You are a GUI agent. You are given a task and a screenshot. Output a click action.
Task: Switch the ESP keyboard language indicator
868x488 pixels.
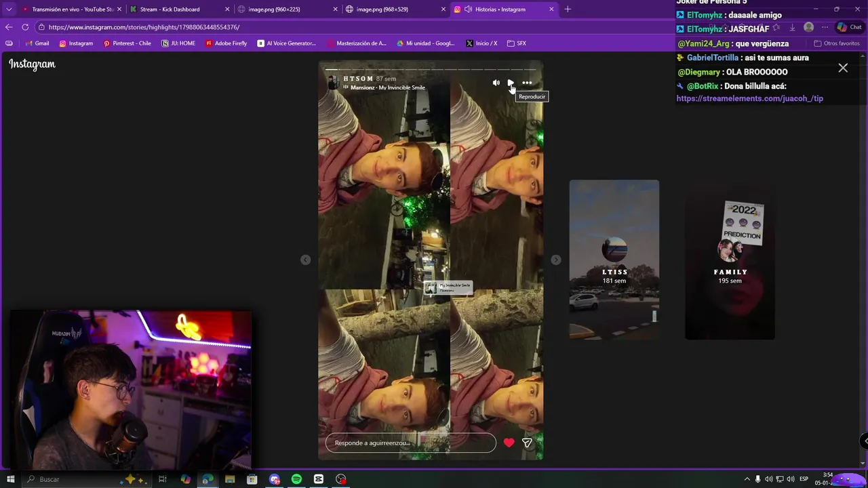pos(804,479)
